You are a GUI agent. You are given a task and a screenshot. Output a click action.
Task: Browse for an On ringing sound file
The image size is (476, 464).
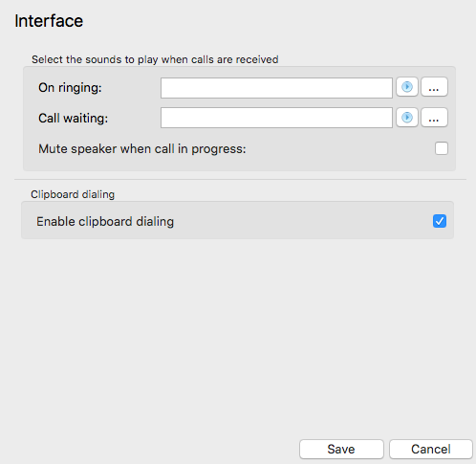click(x=434, y=87)
